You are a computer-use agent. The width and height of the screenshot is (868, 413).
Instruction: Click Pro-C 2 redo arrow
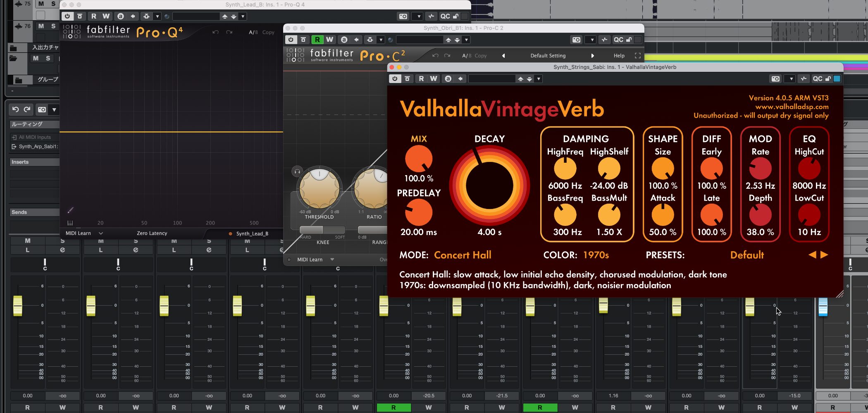tap(447, 55)
